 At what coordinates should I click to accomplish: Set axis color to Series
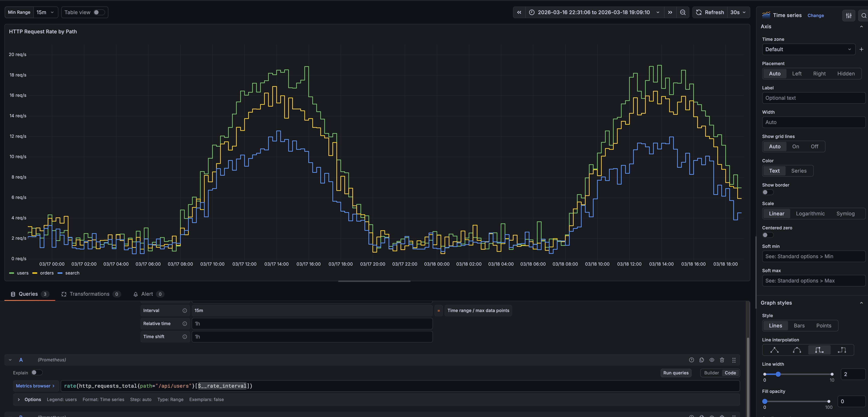coord(799,171)
